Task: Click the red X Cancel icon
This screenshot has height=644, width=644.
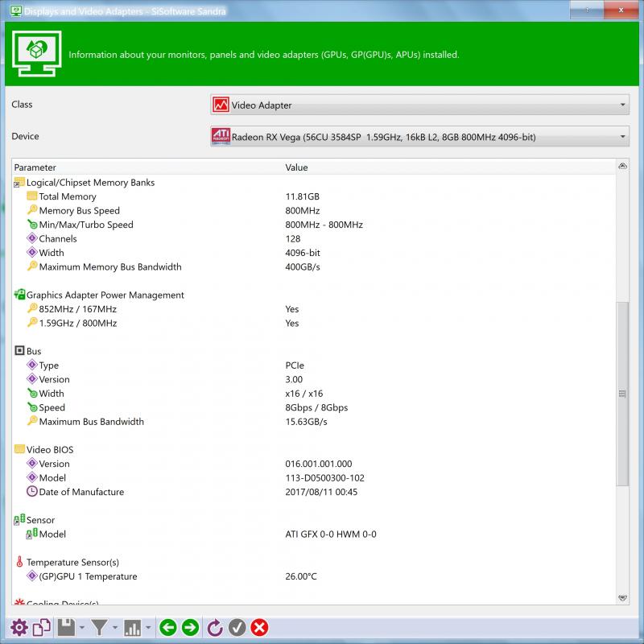Action: click(x=259, y=628)
